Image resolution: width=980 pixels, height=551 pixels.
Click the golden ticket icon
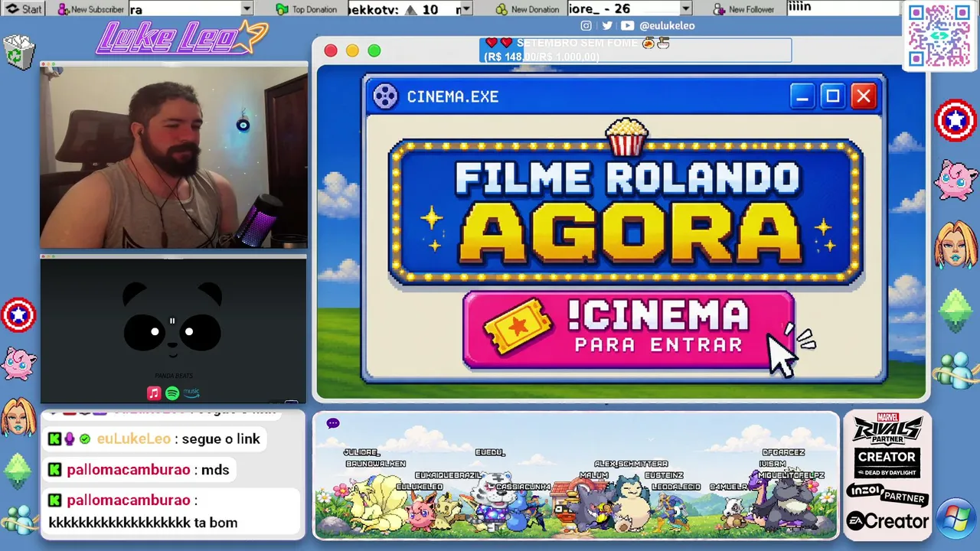pos(518,325)
